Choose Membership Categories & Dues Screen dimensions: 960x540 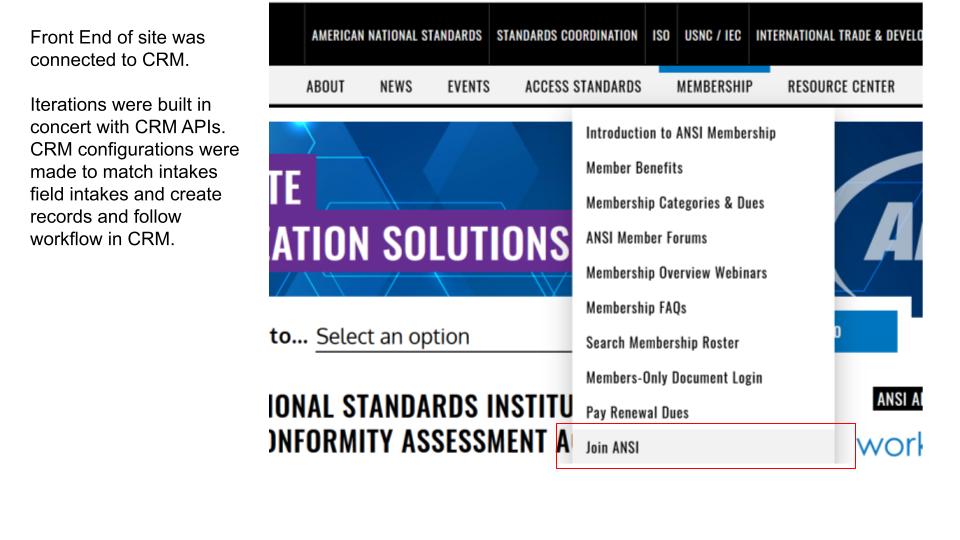674,203
